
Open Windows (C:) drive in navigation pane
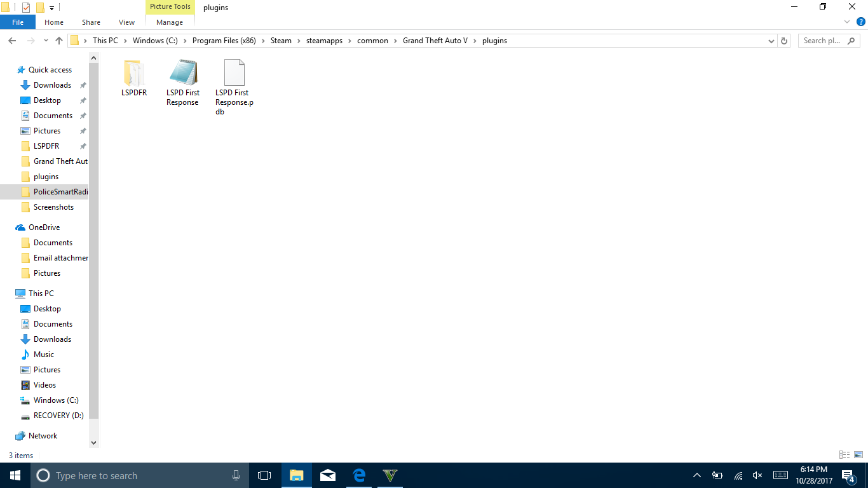tap(56, 400)
